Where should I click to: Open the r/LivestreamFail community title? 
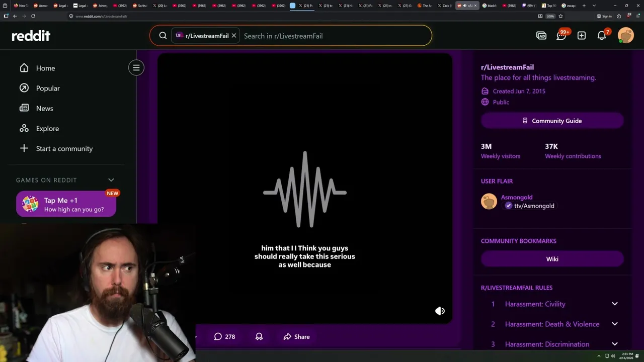[507, 67]
